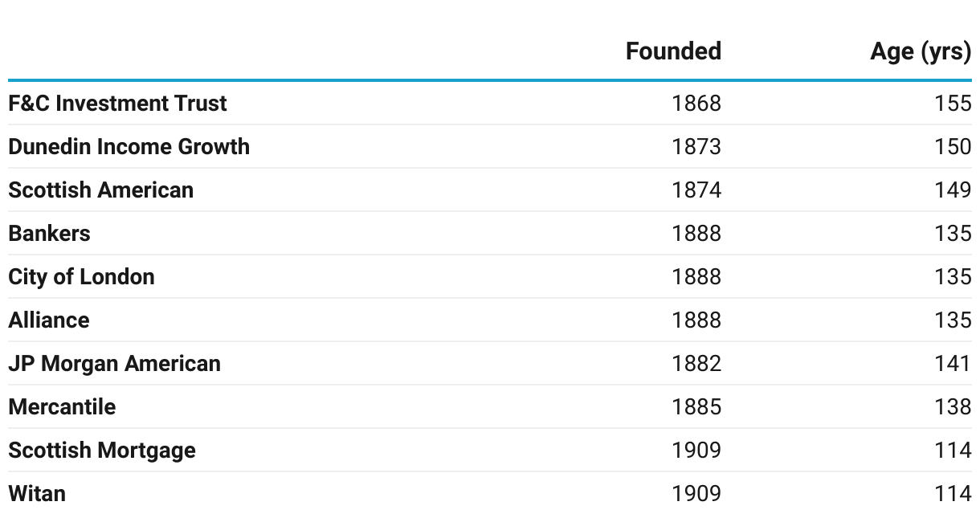
Task: Click the Witan row label
Action: [37, 494]
